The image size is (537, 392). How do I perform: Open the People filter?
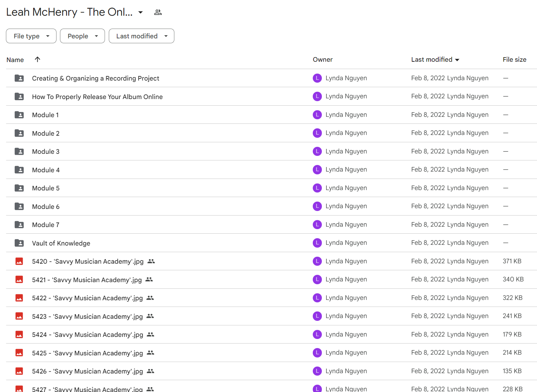(x=82, y=36)
